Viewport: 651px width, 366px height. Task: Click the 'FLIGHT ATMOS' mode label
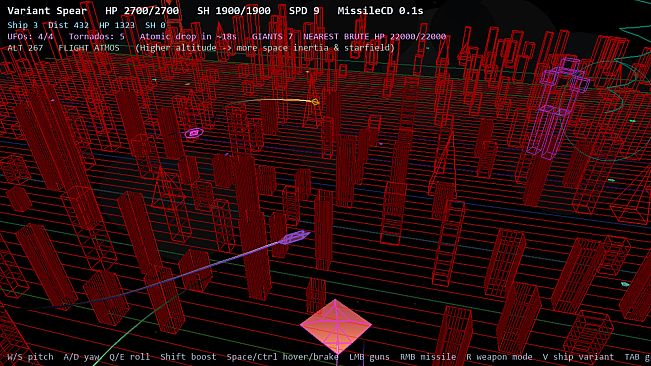point(89,48)
